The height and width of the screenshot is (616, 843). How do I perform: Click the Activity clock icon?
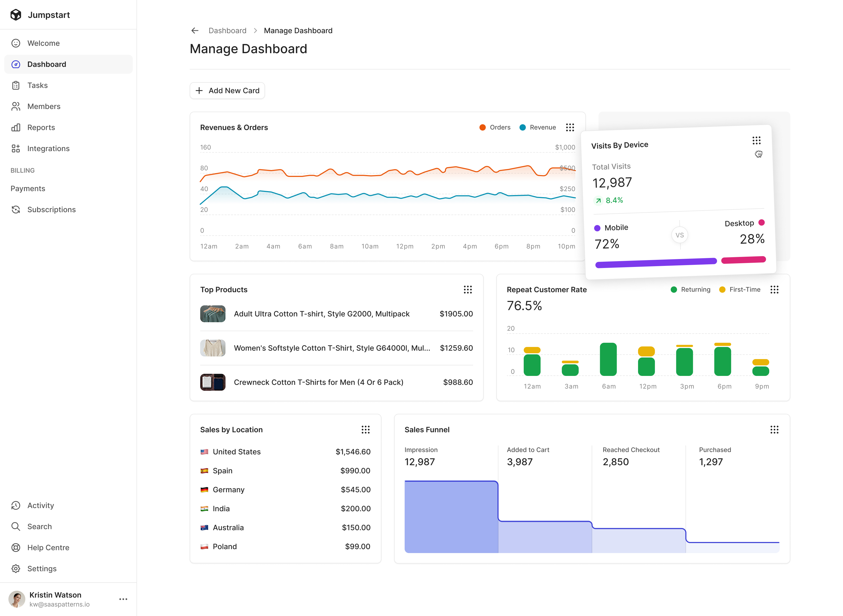coord(16,505)
